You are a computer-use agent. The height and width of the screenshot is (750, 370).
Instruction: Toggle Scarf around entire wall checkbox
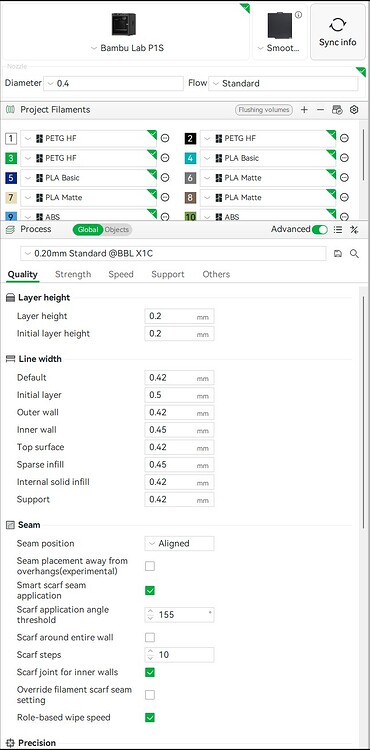point(150,638)
